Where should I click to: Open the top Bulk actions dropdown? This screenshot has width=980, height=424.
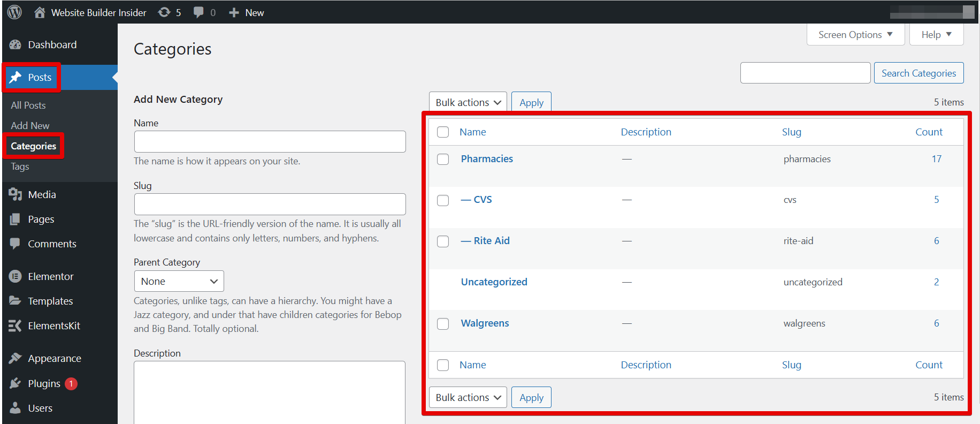click(x=468, y=102)
